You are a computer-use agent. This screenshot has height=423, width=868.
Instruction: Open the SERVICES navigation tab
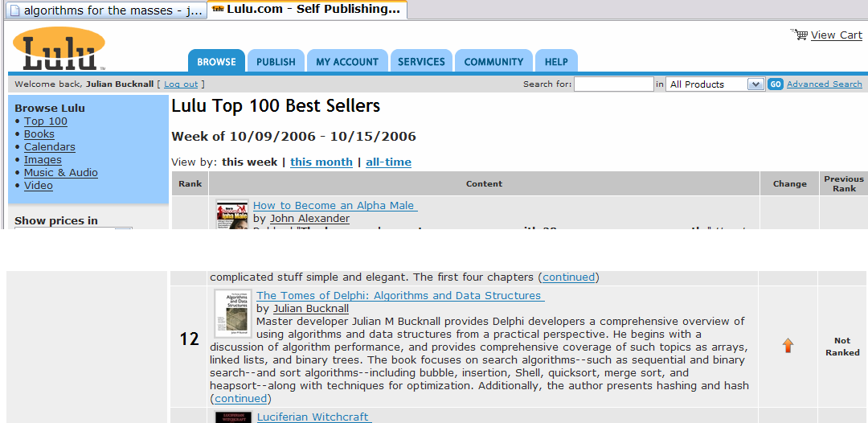coord(421,61)
